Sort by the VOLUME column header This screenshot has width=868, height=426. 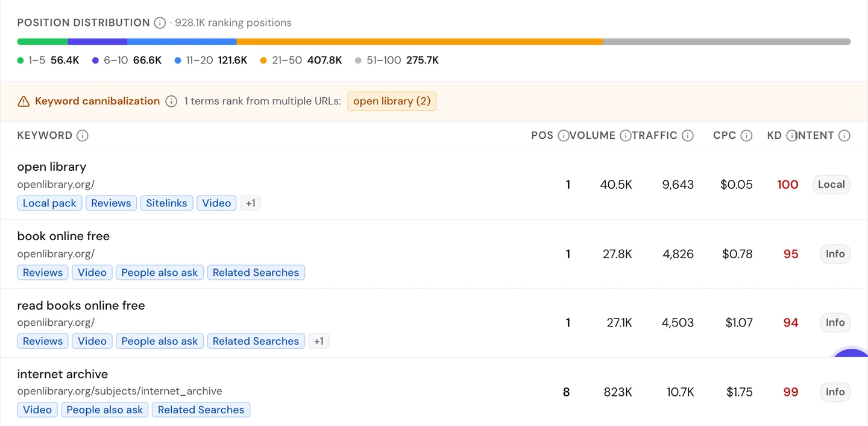click(593, 136)
